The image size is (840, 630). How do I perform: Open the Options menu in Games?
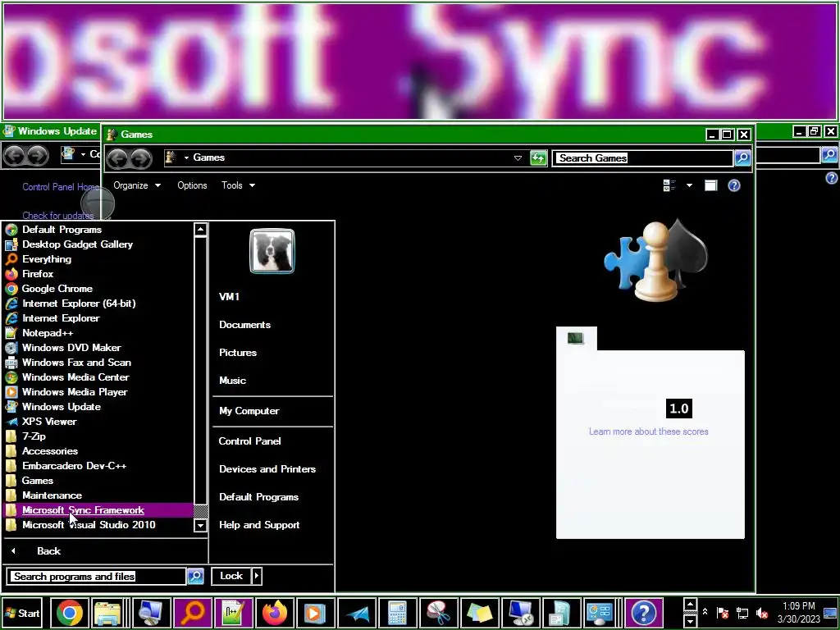192,185
